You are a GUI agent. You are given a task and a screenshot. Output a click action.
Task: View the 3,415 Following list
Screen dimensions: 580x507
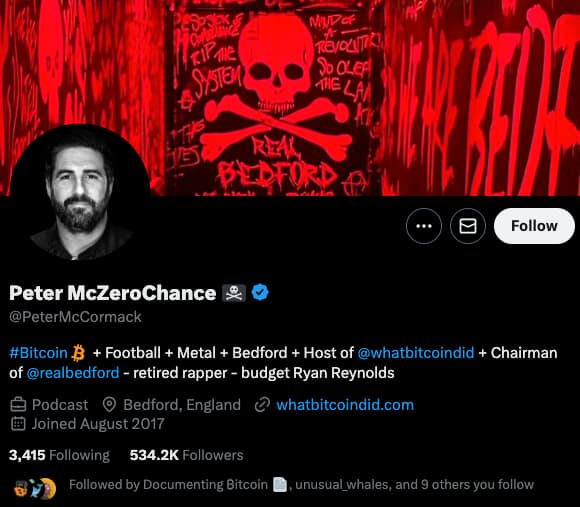[60, 455]
